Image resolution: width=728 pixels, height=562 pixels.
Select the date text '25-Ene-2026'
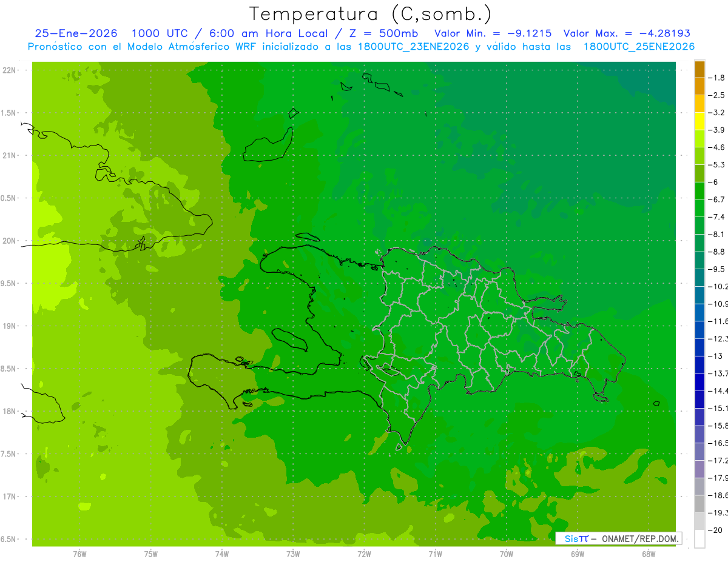(76, 34)
